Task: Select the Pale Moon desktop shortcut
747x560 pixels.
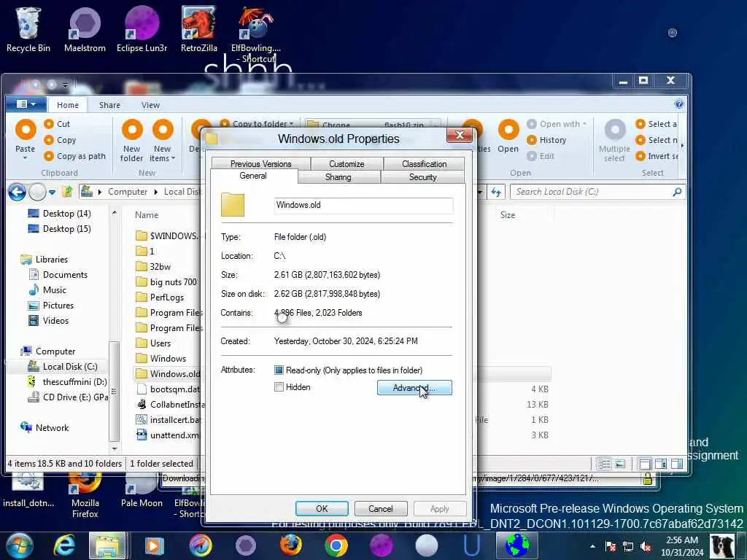Action: pyautogui.click(x=142, y=491)
